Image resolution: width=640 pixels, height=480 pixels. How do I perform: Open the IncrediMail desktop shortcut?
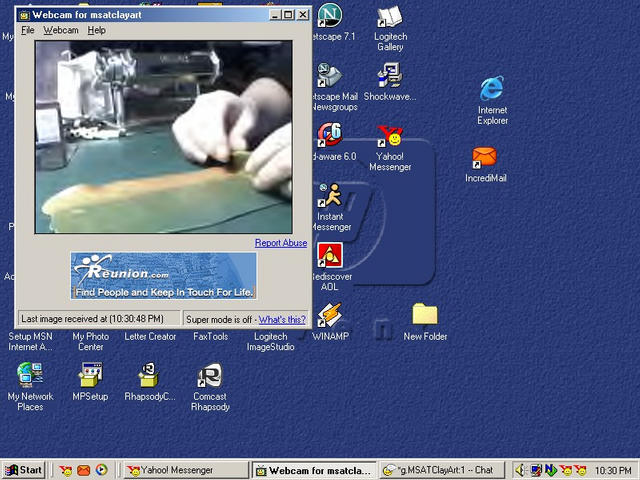484,158
